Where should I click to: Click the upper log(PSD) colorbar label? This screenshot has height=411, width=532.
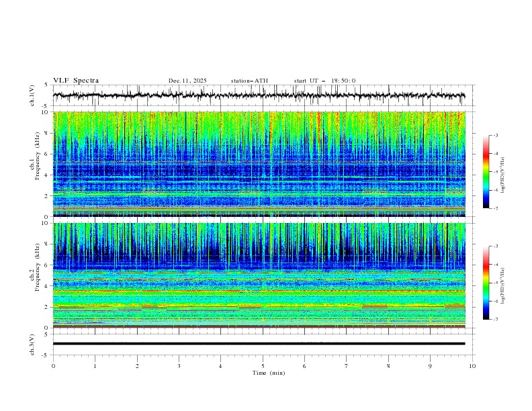503,175
